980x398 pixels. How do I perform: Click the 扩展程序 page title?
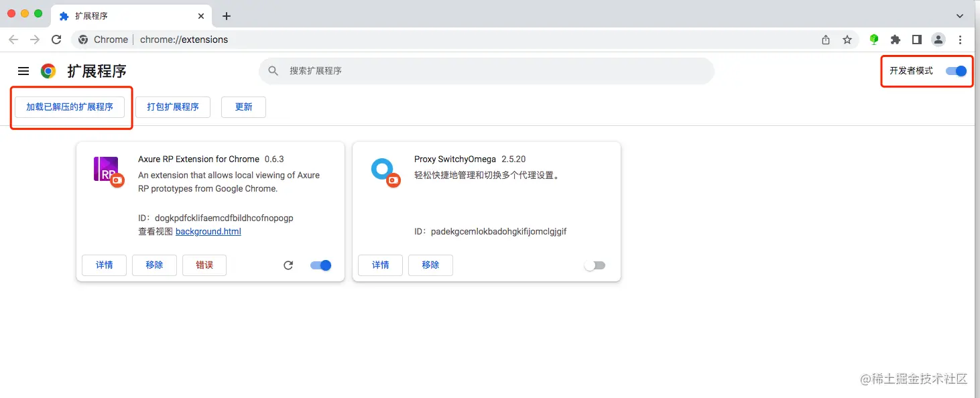point(97,71)
